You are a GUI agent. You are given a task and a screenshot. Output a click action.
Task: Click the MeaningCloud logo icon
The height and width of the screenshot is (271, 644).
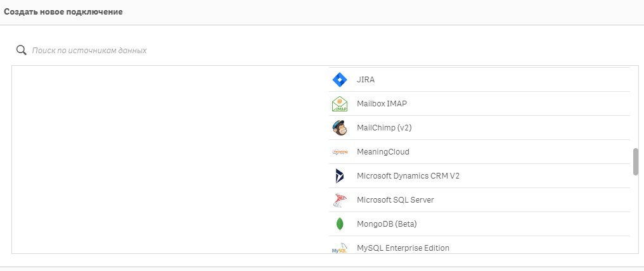[340, 152]
